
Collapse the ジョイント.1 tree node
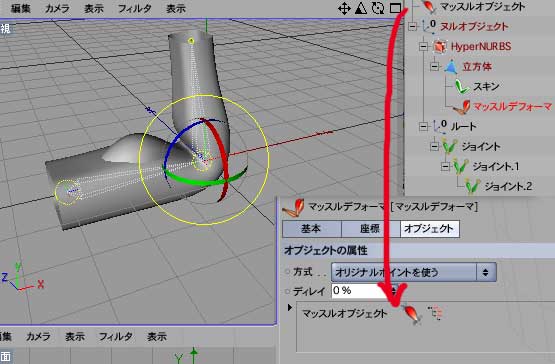pyautogui.click(x=446, y=166)
